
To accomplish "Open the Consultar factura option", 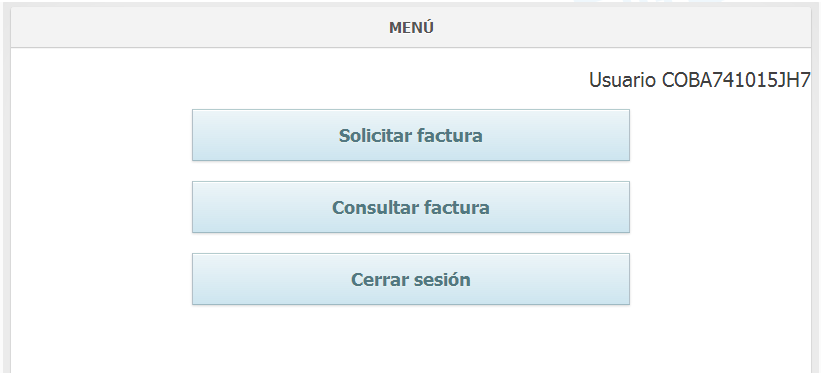I will click(410, 207).
